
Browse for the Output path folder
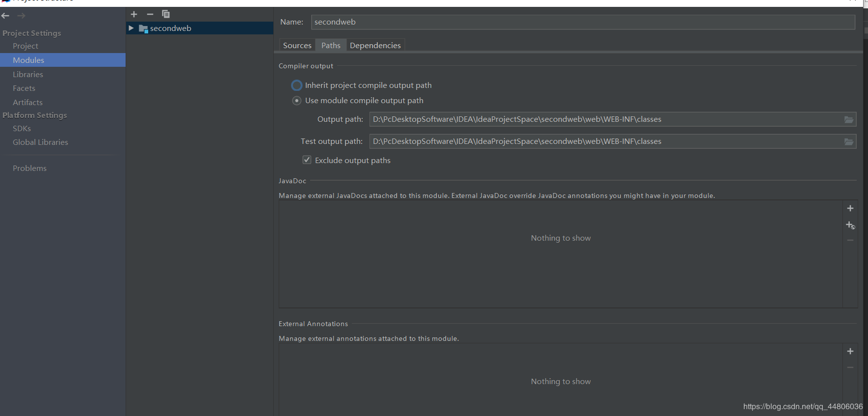pos(849,120)
